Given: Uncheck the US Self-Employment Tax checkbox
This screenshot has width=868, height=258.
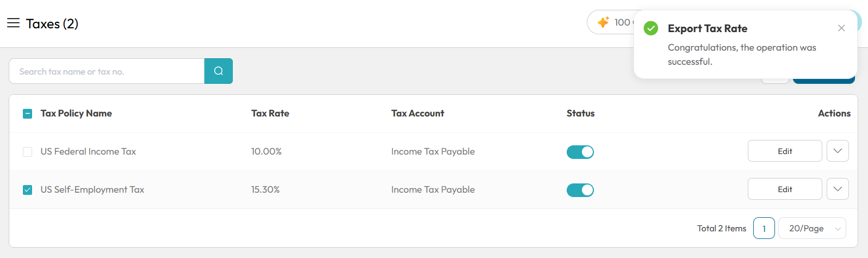Looking at the screenshot, I should (28, 190).
